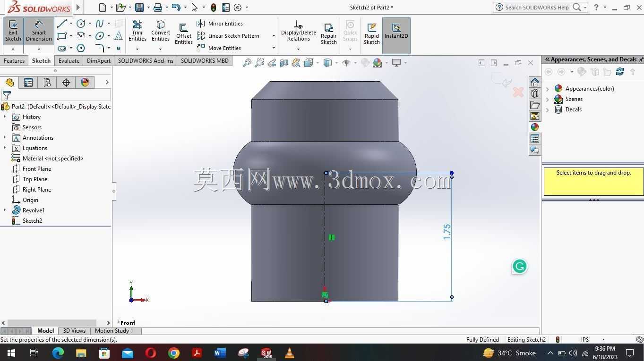The image size is (644, 361).
Task: Select the Text sketch tool
Action: [x=119, y=36]
